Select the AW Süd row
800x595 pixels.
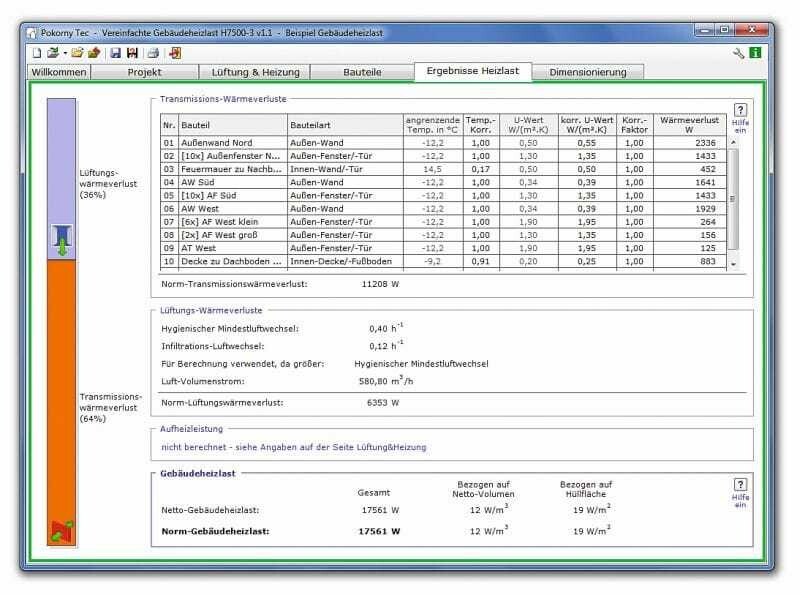coord(443,182)
